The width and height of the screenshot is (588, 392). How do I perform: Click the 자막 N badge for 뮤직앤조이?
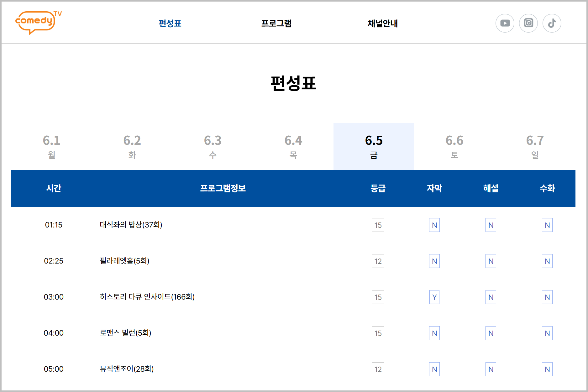[434, 369]
